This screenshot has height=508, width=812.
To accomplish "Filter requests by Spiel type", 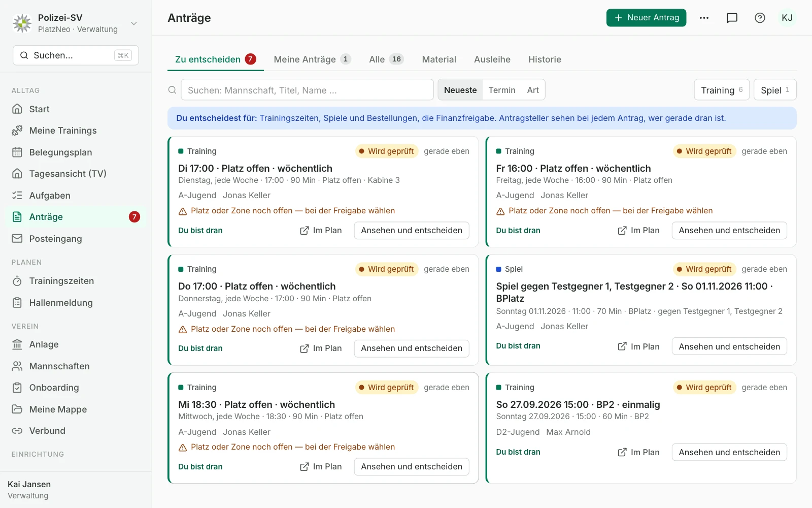I will click(x=775, y=90).
